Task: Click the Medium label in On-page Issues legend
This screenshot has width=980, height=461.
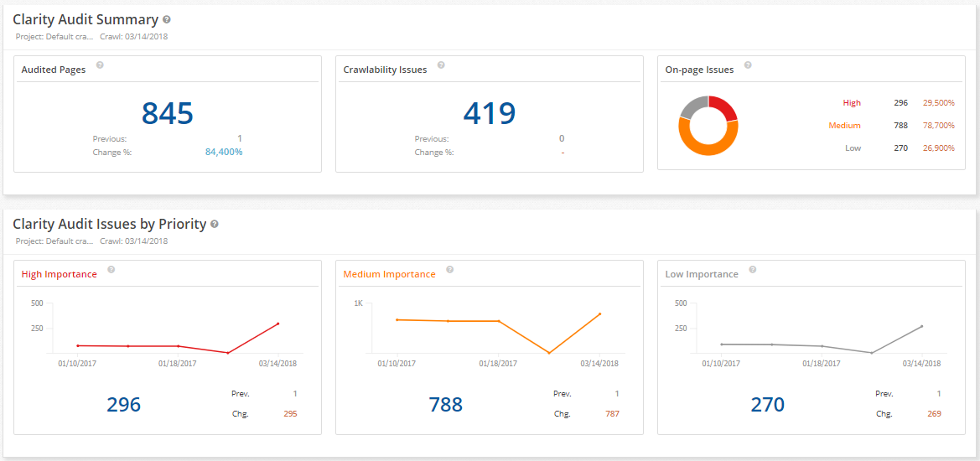Action: [844, 126]
